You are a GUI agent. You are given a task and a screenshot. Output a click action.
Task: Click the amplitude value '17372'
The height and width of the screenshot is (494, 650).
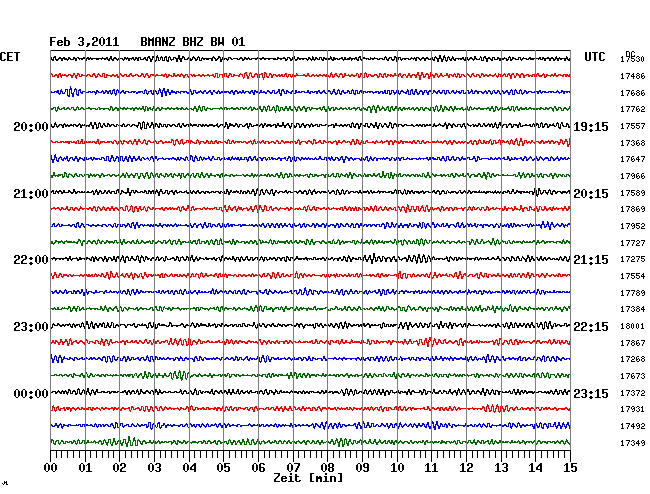[x=633, y=393]
